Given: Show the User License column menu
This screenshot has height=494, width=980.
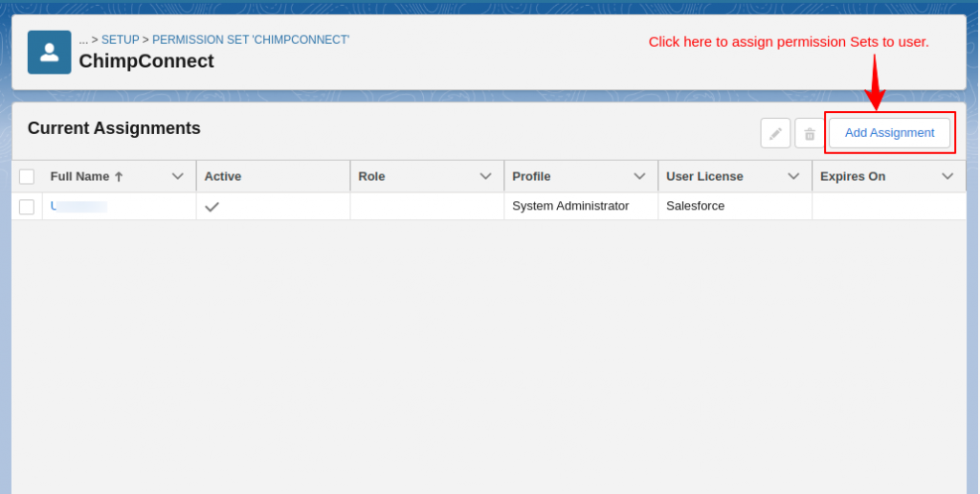Looking at the screenshot, I should click(x=793, y=176).
